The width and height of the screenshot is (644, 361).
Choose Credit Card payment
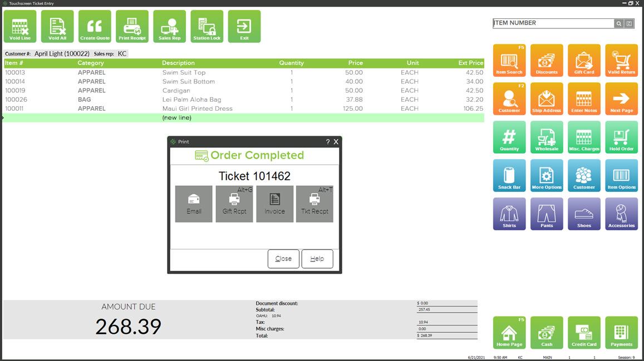click(584, 333)
